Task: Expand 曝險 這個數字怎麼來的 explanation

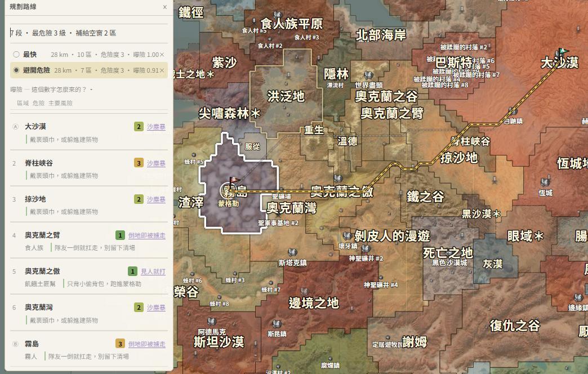Action: (51, 90)
